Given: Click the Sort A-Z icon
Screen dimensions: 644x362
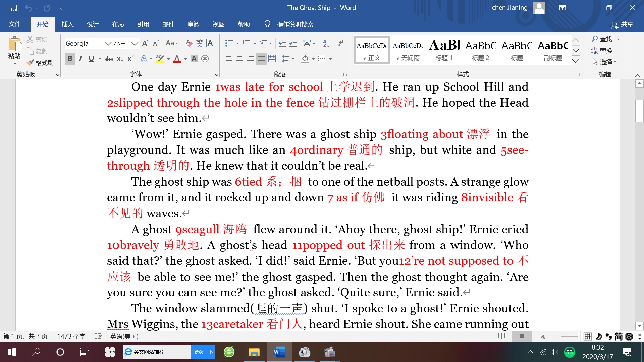Looking at the screenshot, I should [326, 43].
